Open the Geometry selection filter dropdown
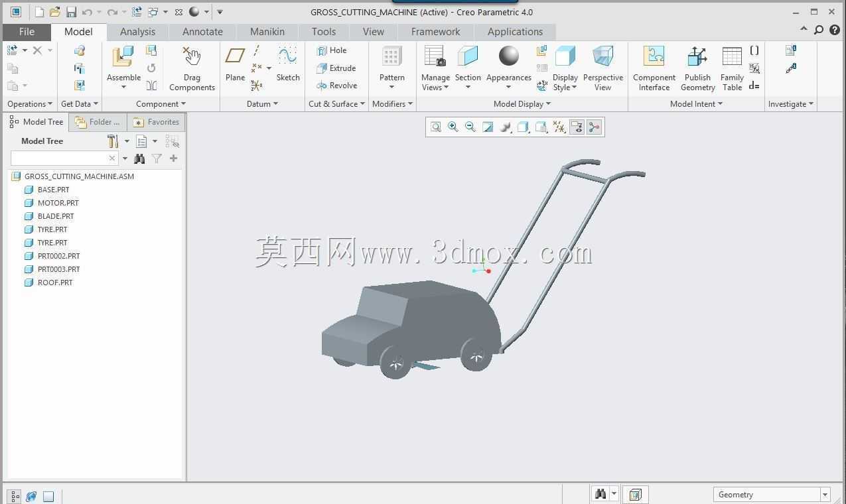This screenshot has width=846, height=504. point(825,495)
